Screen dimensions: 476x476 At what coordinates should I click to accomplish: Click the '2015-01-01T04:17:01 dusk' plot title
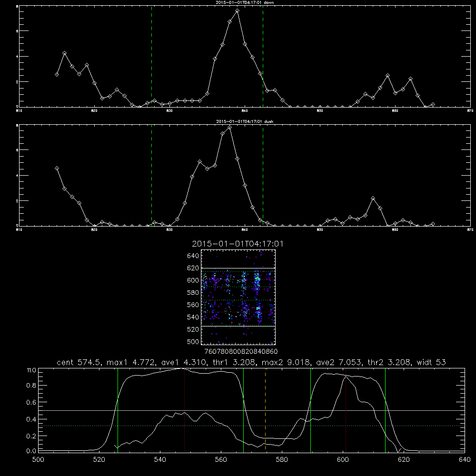(x=245, y=121)
